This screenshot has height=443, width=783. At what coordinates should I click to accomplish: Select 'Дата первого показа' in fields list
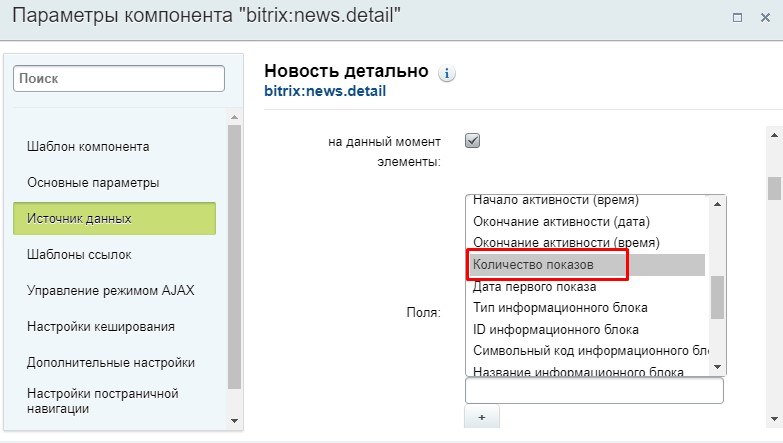(x=586, y=287)
